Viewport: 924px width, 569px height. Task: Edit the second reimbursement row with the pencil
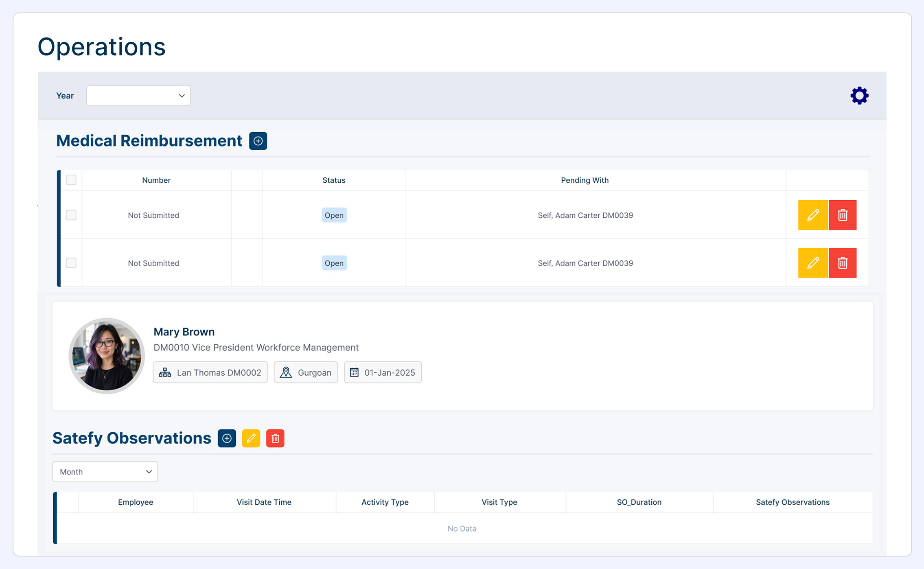pyautogui.click(x=812, y=263)
